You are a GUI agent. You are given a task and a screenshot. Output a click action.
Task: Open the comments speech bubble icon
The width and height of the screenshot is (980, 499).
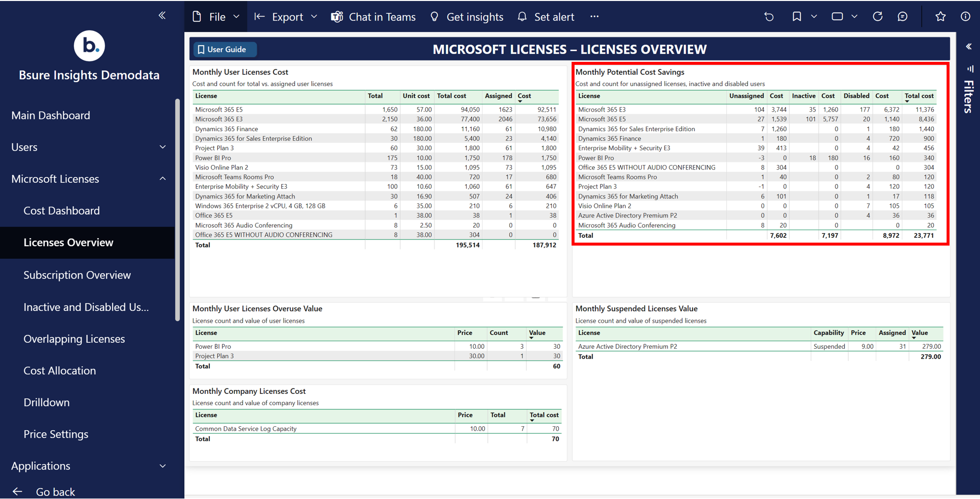(x=902, y=17)
